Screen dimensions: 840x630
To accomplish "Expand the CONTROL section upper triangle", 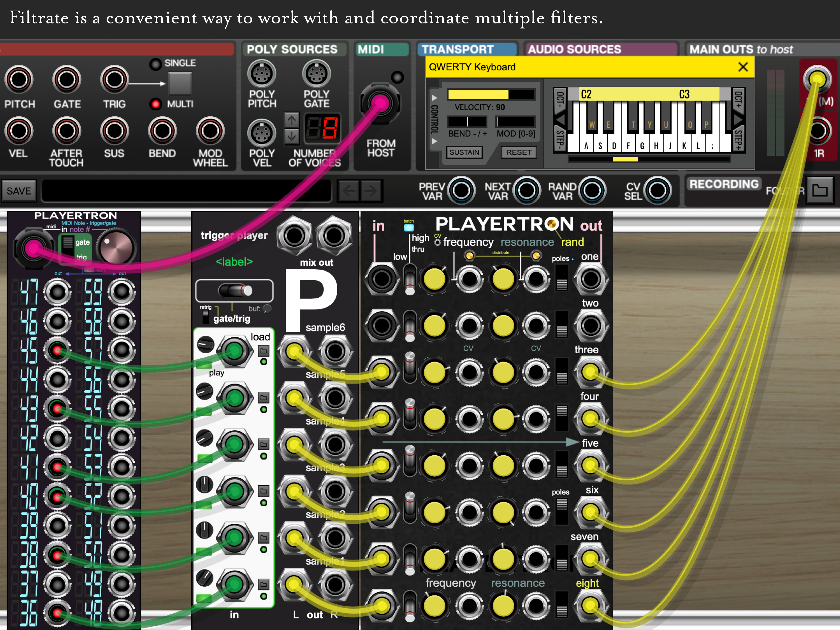I will pos(434,98).
